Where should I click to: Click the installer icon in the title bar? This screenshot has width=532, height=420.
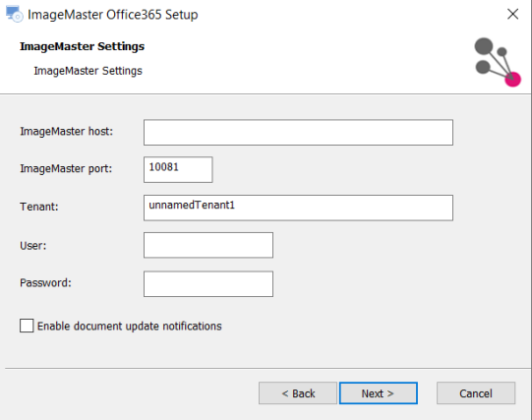[x=14, y=14]
